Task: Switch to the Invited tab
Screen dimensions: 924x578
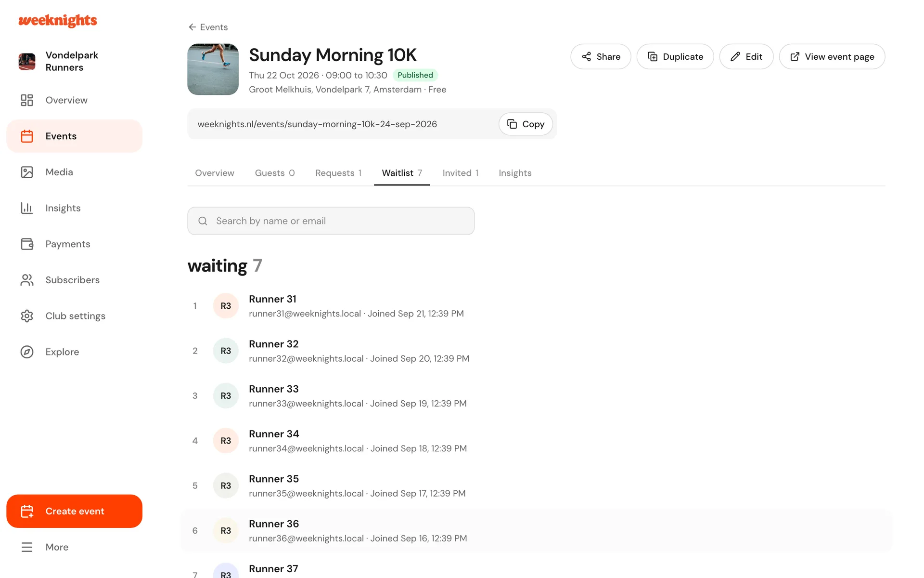Action: [x=461, y=173]
